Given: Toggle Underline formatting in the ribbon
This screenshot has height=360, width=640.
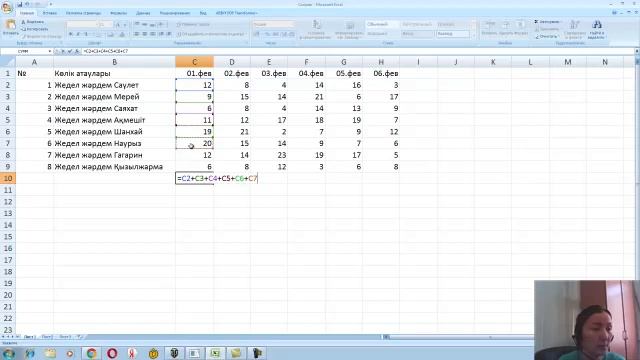Looking at the screenshot, I should [x=86, y=34].
